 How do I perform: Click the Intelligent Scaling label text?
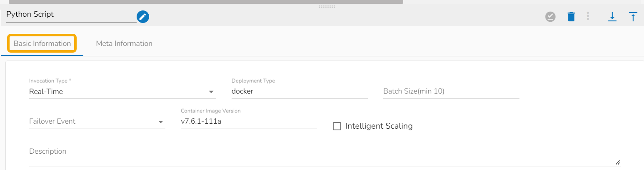point(379,126)
